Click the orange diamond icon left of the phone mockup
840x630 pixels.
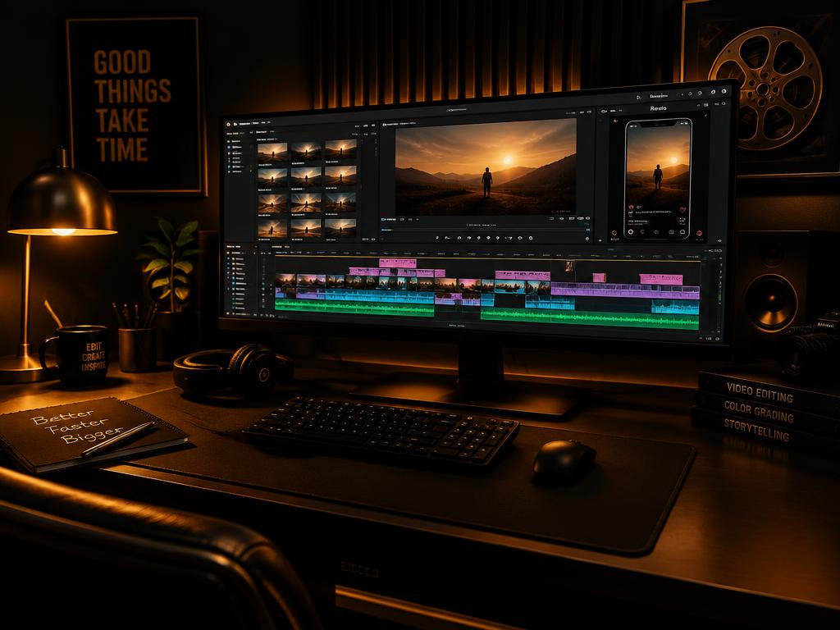pos(614,233)
